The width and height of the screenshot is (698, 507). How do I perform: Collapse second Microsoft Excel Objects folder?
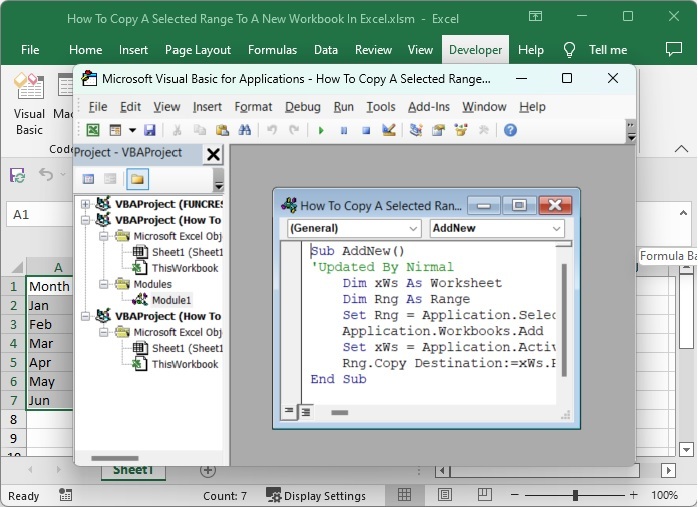(104, 332)
